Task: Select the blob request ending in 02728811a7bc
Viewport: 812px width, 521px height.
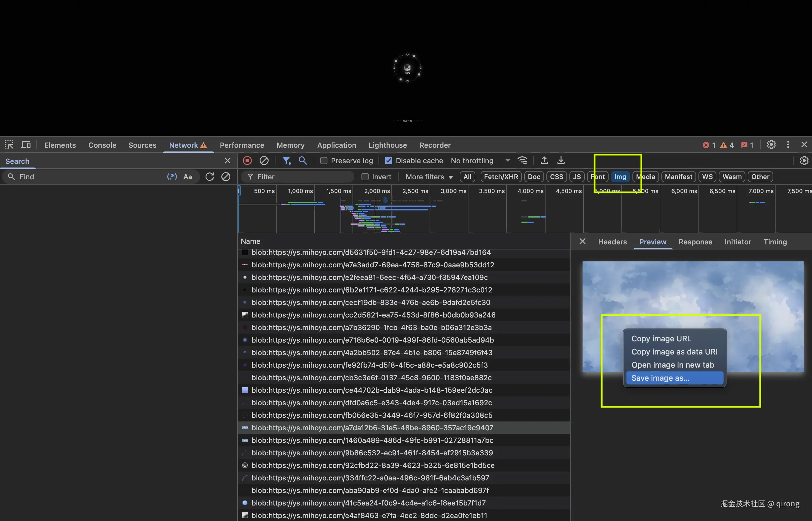Action: point(372,440)
